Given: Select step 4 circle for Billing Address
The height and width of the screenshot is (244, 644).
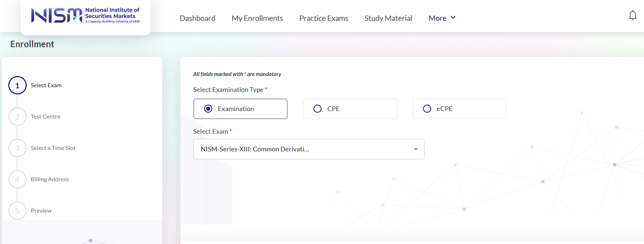Looking at the screenshot, I should (17, 179).
